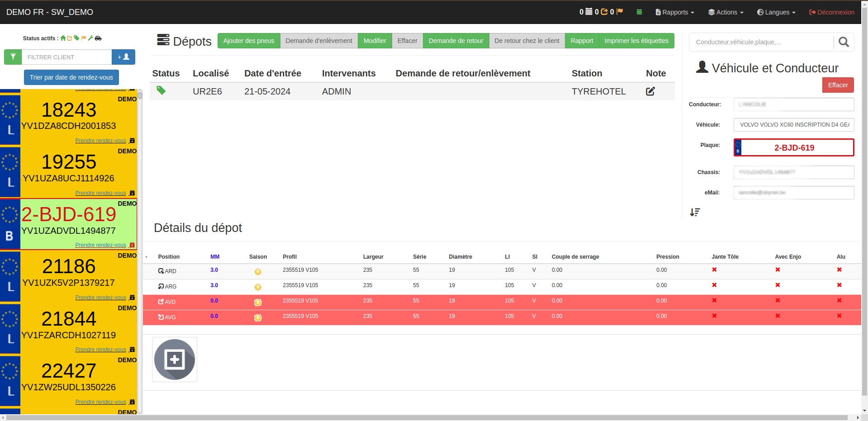This screenshot has height=421, width=868.
Task: Click the Déconnexion logout link
Action: (x=831, y=12)
